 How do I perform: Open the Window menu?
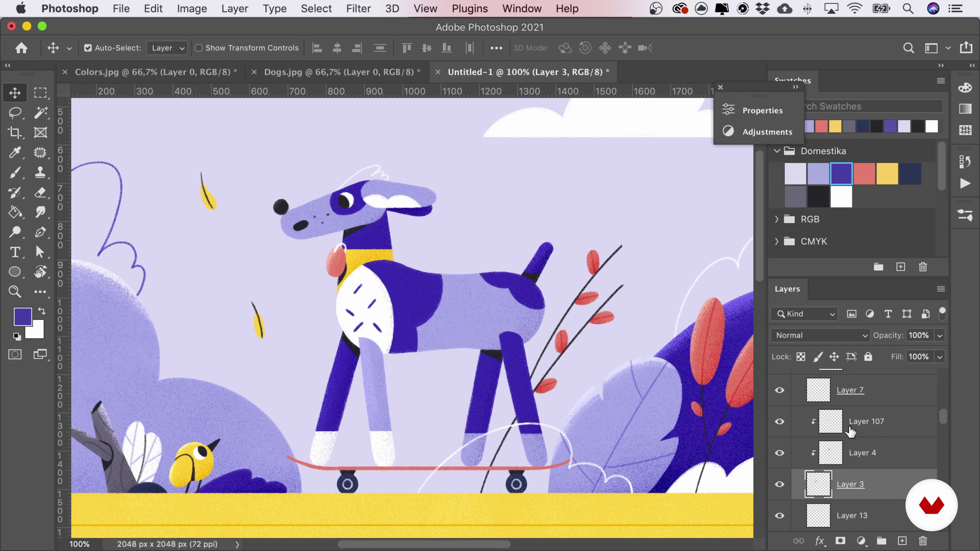pos(522,8)
